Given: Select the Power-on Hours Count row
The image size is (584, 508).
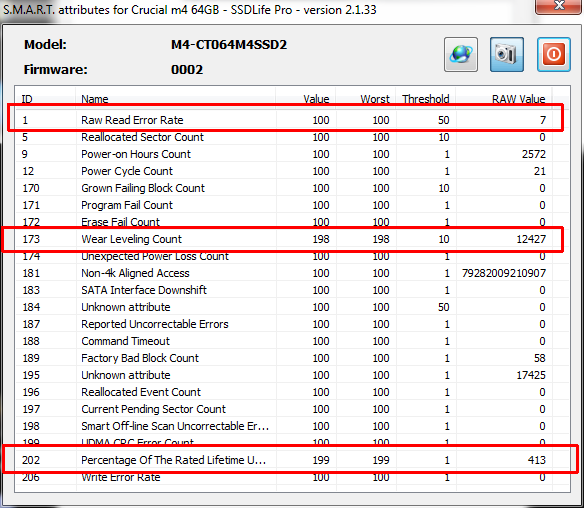Looking at the screenshot, I should coord(285,154).
